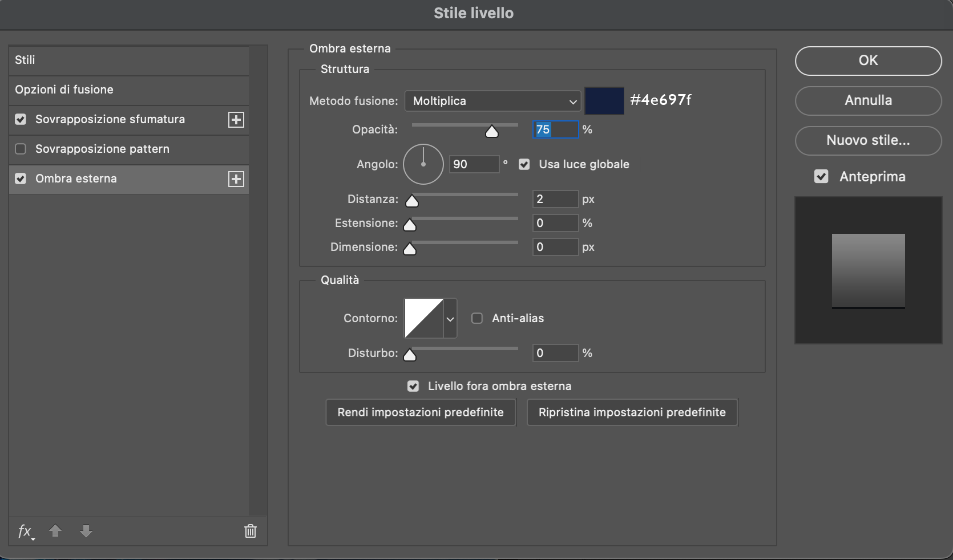Add another Ombra esterna with plus icon
The image size is (953, 560).
pyautogui.click(x=236, y=179)
